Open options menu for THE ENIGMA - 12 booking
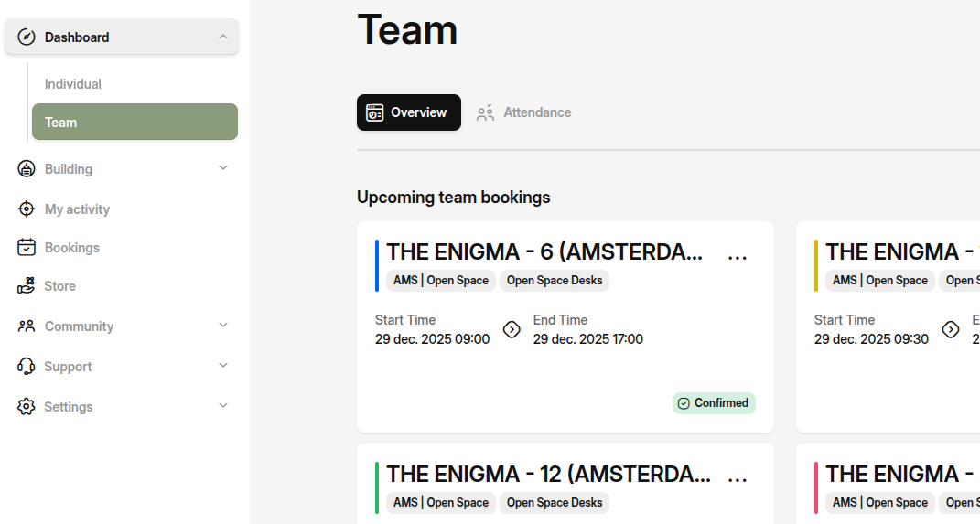Image resolution: width=980 pixels, height=524 pixels. point(738,478)
